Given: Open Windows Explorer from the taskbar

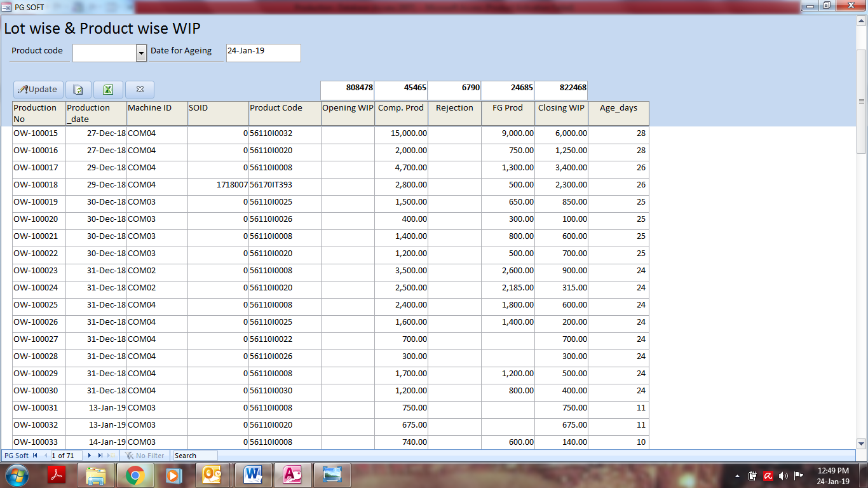Looking at the screenshot, I should pos(96,475).
